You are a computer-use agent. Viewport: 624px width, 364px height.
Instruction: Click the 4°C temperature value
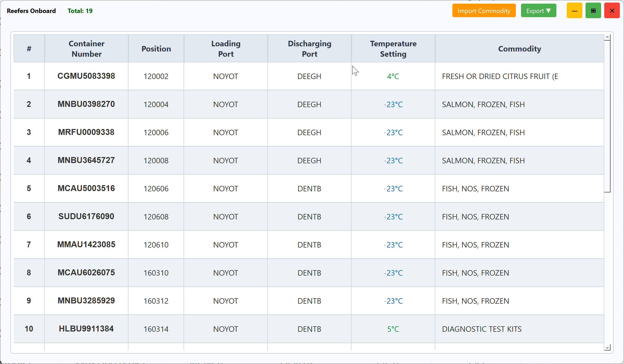(x=393, y=76)
